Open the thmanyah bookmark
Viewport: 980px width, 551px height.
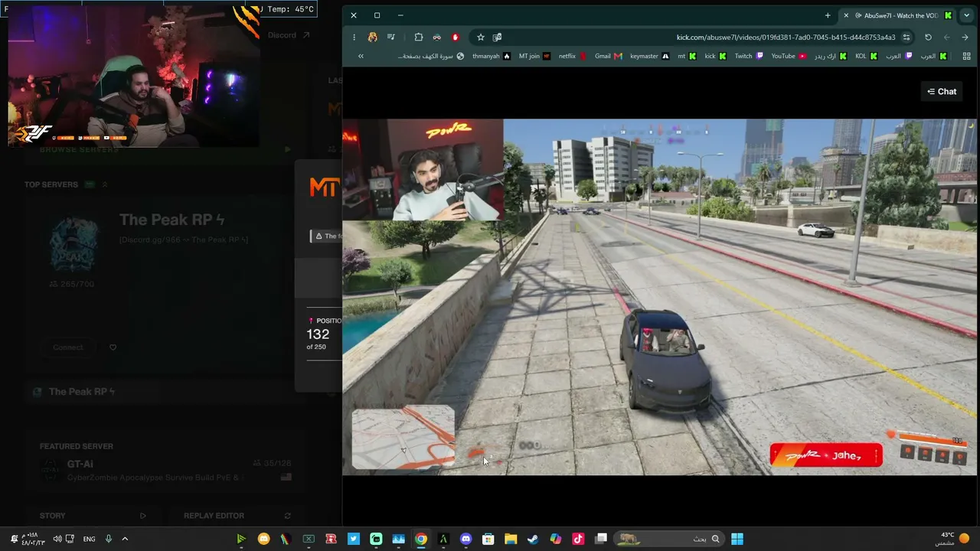(x=491, y=56)
